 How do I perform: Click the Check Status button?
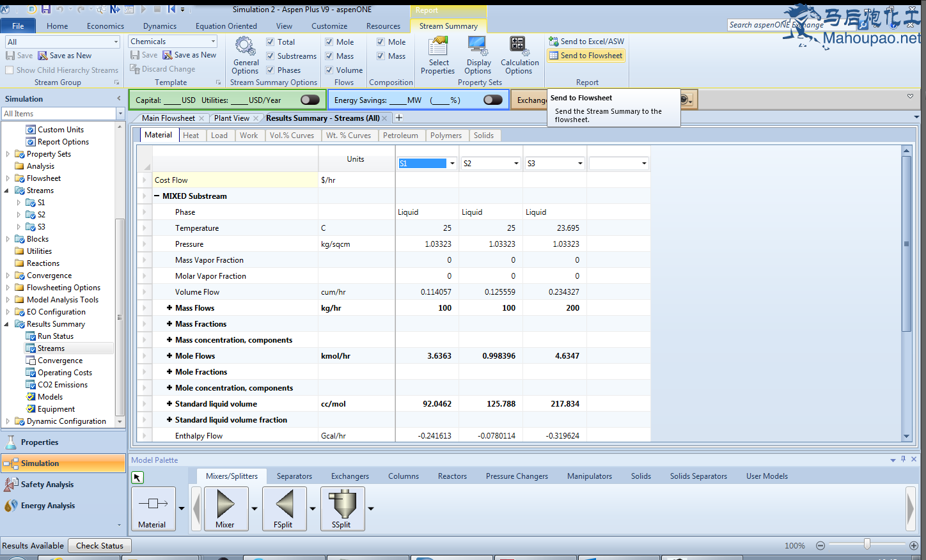coord(100,546)
